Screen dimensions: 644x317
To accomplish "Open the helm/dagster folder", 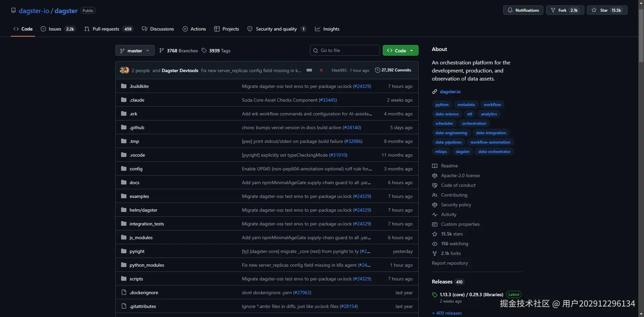I will click(143, 210).
